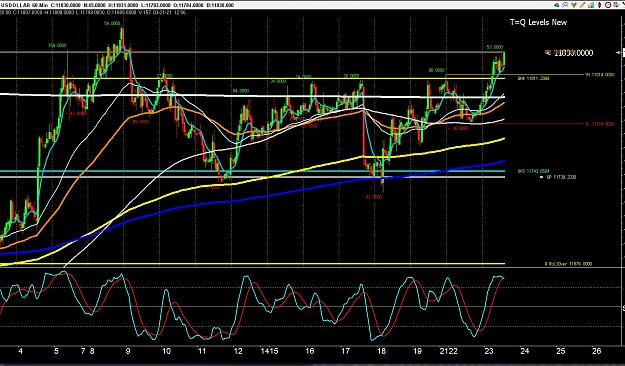Image resolution: width=625 pixels, height=366 pixels.
Task: Open the bar chart studies icon
Action: point(591,5)
